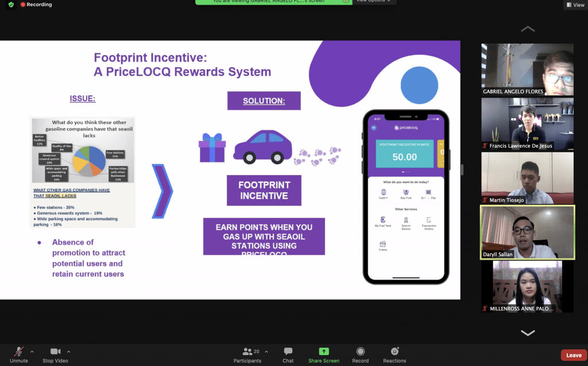Select Millenross Anne video thumbnail
Screen dimensions: 588x366
(x=527, y=287)
